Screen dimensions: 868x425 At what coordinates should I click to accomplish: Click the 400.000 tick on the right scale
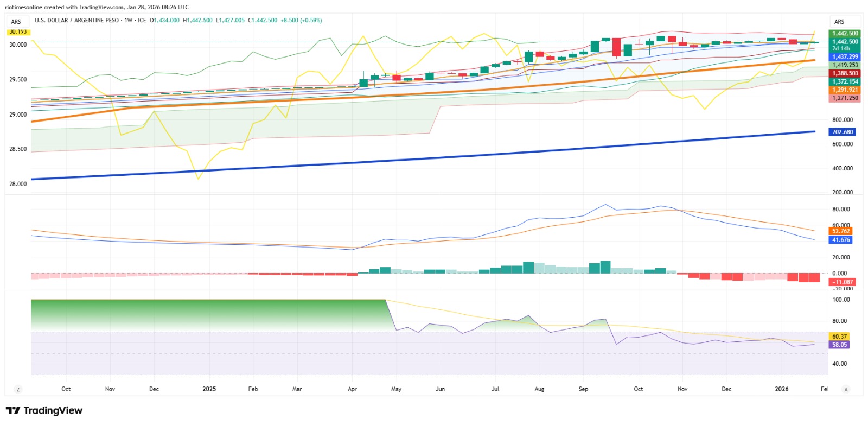click(x=843, y=168)
